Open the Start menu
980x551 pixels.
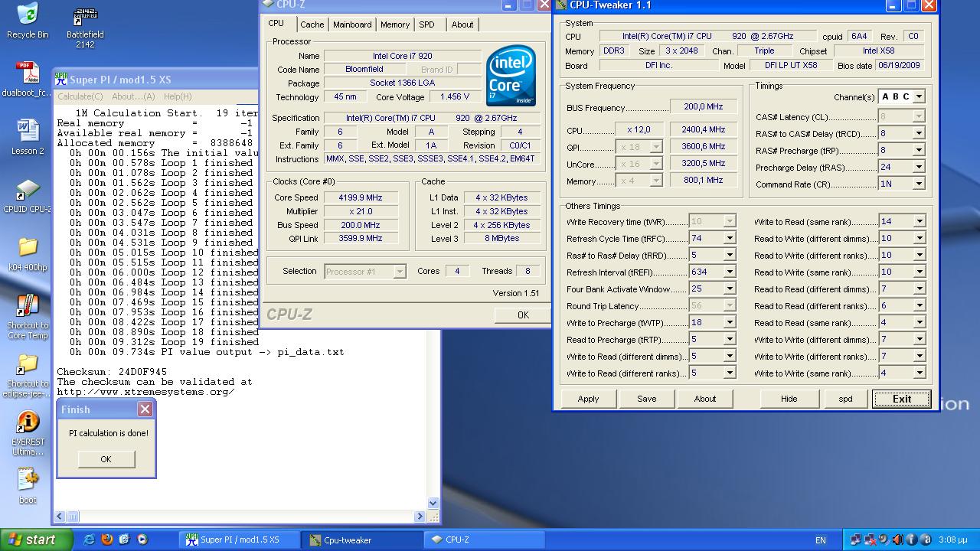pyautogui.click(x=36, y=540)
